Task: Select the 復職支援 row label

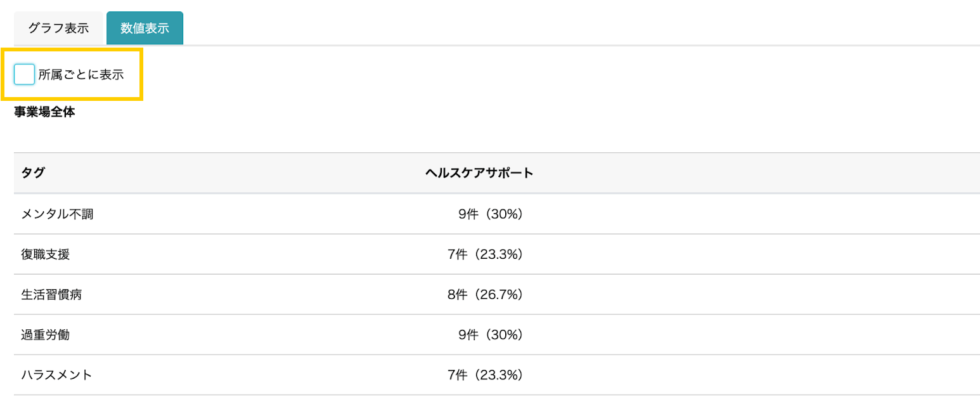Action: pyautogui.click(x=45, y=254)
